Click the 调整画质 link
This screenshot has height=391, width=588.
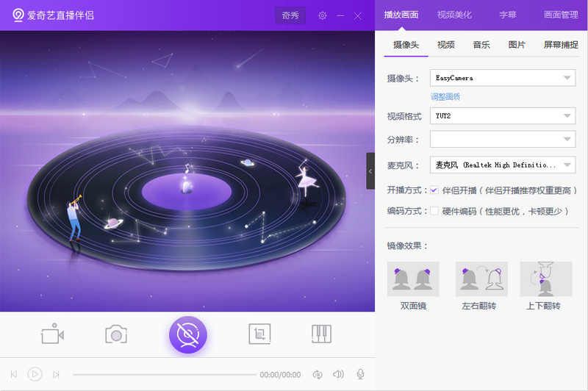tap(445, 97)
